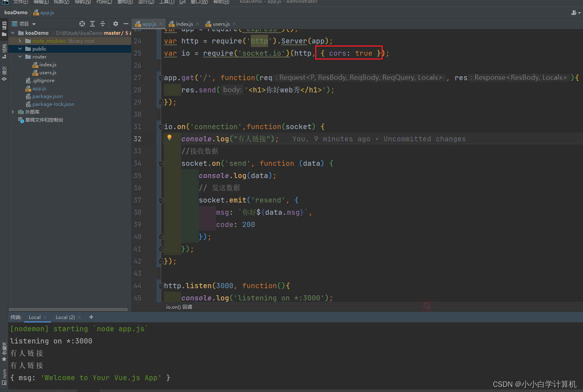
Task: Open 草稿文件和控制台 scratches node
Action: pos(44,120)
